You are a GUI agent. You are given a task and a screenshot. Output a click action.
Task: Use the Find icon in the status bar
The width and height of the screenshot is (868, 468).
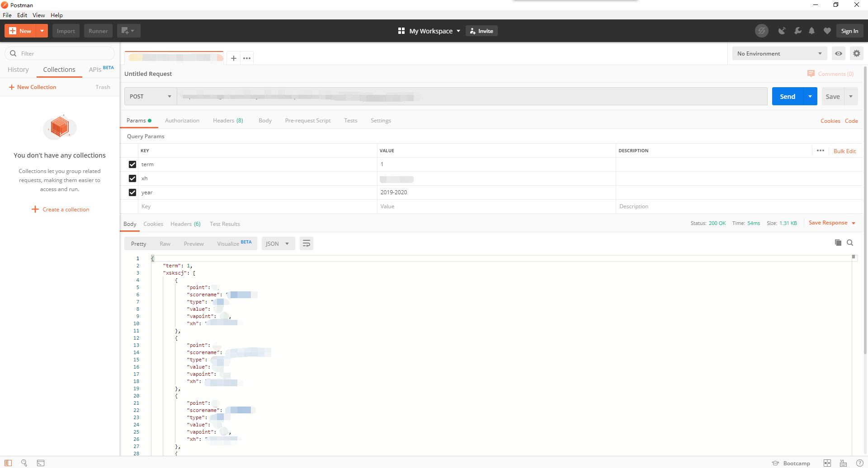click(24, 463)
